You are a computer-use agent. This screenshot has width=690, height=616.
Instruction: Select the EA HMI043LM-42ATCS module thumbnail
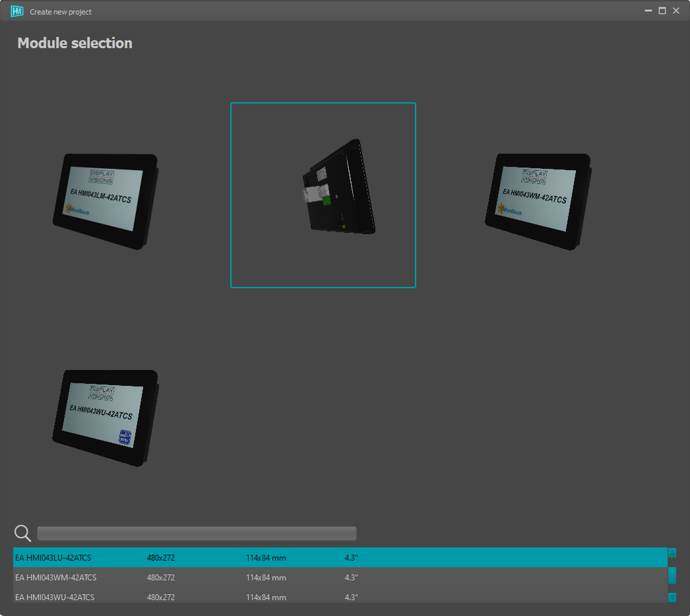tap(106, 201)
